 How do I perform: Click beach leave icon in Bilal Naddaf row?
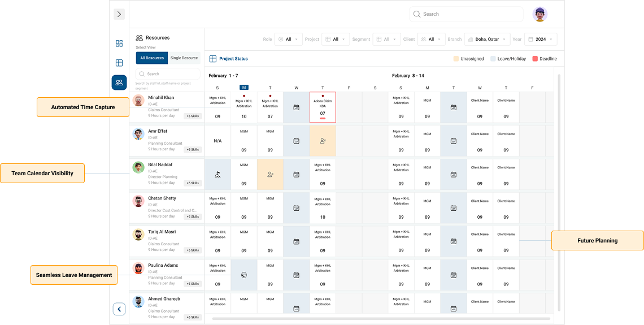point(217,175)
